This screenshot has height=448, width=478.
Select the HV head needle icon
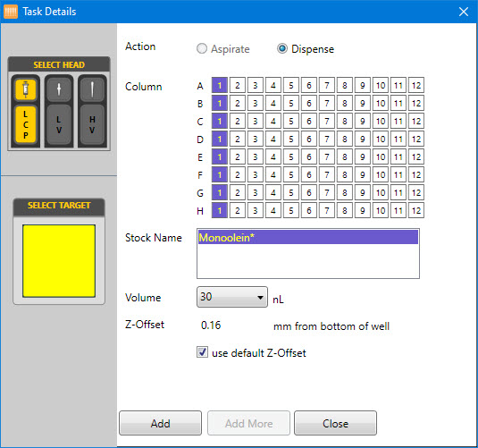pos(92,89)
